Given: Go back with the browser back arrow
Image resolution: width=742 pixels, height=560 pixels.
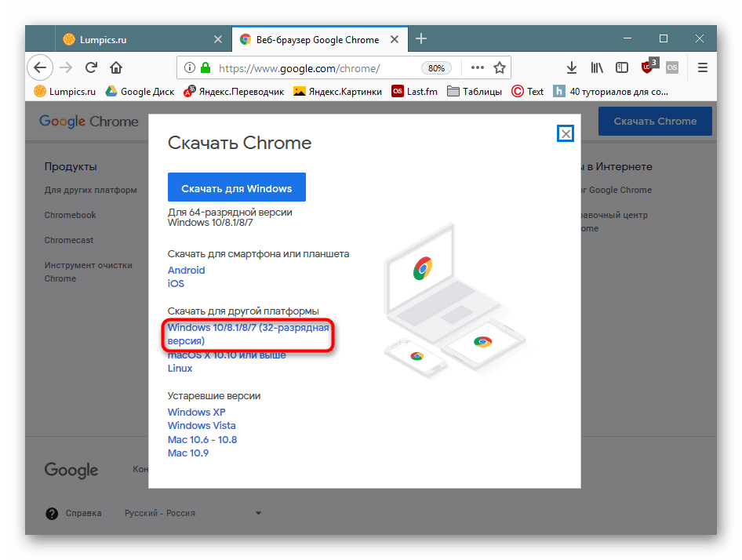Looking at the screenshot, I should coord(40,67).
